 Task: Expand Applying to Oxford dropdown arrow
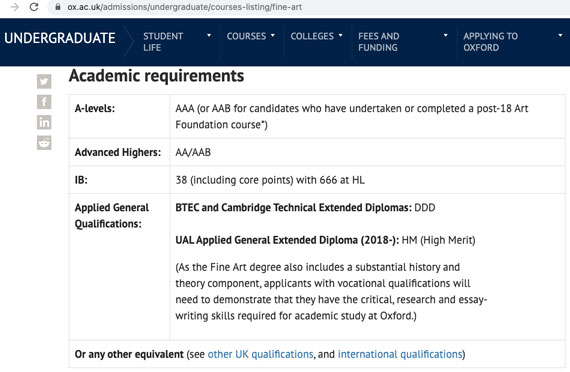560,35
